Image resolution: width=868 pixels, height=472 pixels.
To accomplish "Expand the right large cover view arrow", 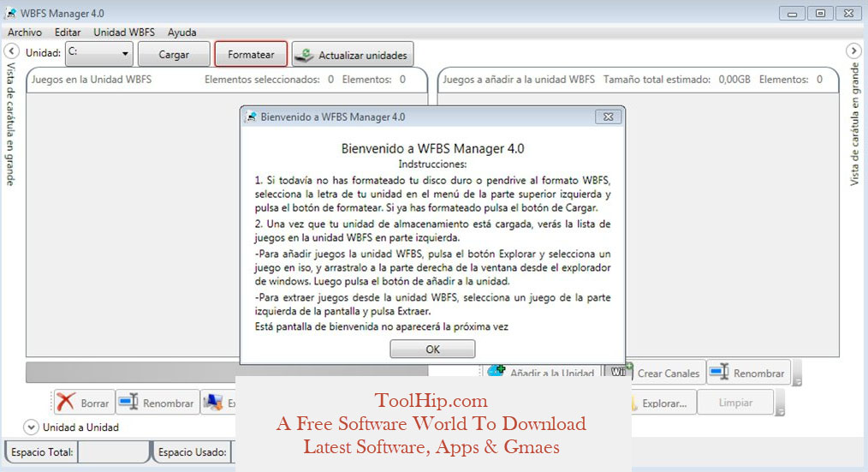I will [853, 51].
